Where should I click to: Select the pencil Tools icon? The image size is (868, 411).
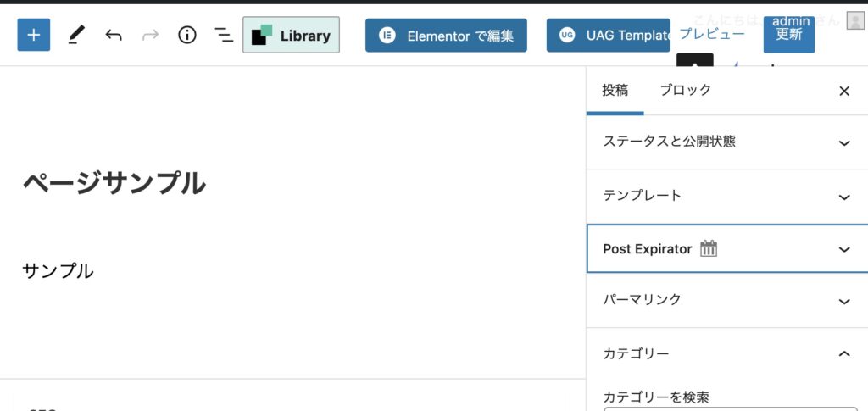point(76,35)
